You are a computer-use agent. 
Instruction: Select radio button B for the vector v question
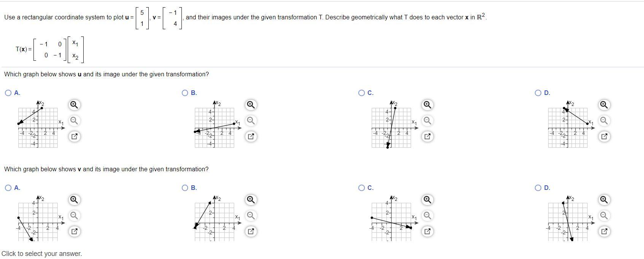[184, 187]
